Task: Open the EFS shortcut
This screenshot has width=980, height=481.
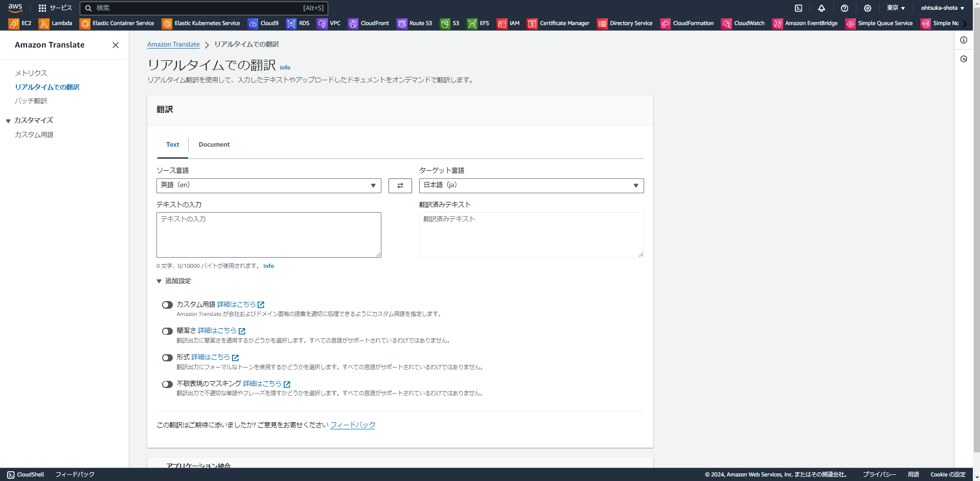Action: pyautogui.click(x=478, y=24)
